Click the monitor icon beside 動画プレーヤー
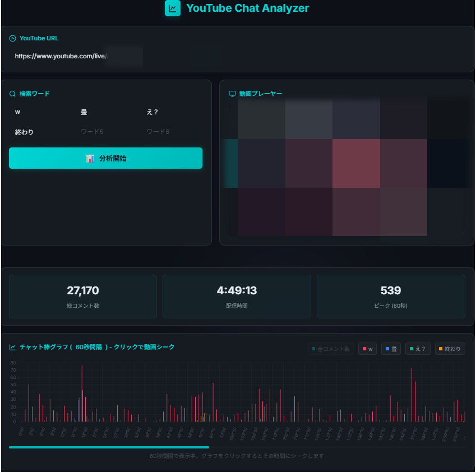Screen dimensions: 476x472 coord(232,94)
